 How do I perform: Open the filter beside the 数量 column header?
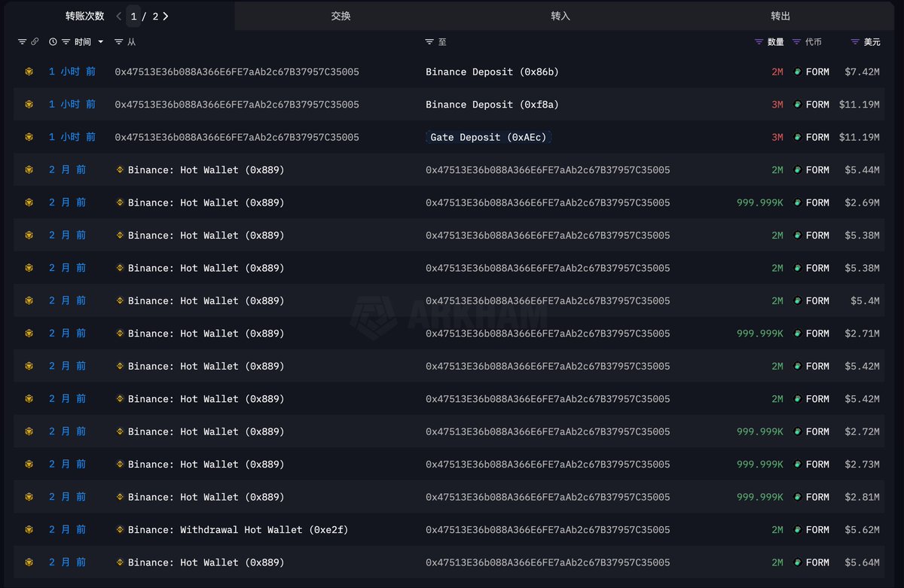[x=759, y=42]
